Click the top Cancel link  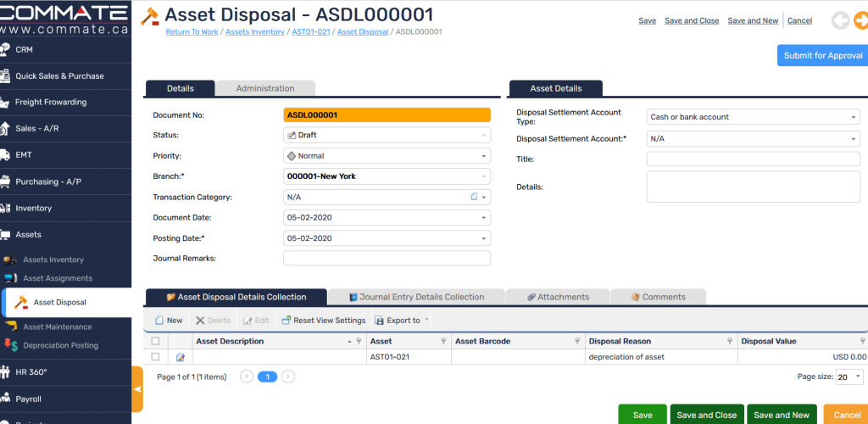point(799,21)
